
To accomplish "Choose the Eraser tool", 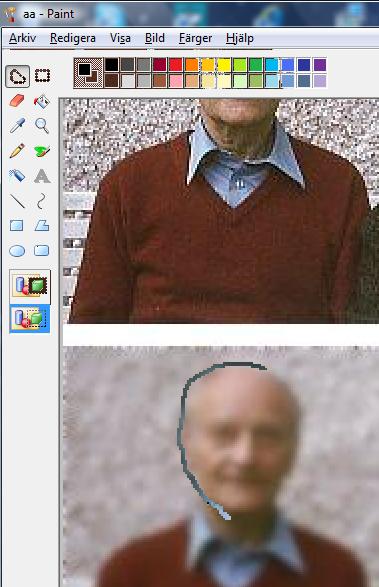I will (17, 101).
